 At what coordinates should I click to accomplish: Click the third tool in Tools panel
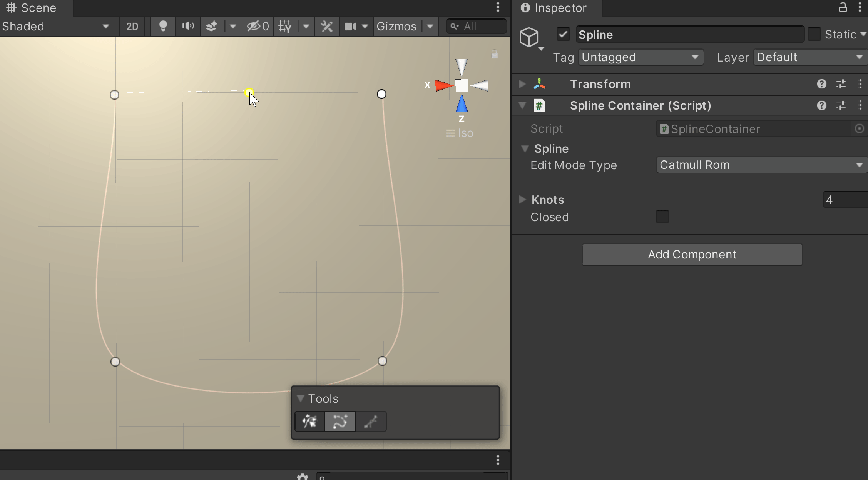point(371,422)
